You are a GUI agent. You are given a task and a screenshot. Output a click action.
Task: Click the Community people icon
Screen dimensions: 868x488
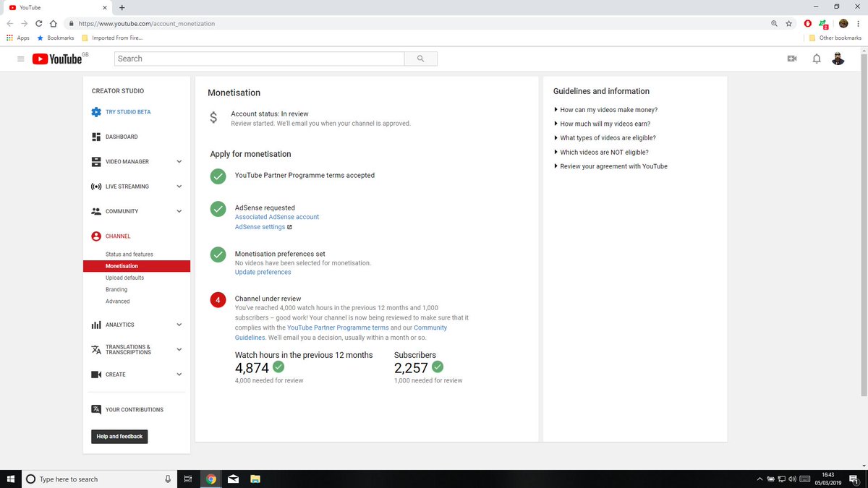pos(96,211)
